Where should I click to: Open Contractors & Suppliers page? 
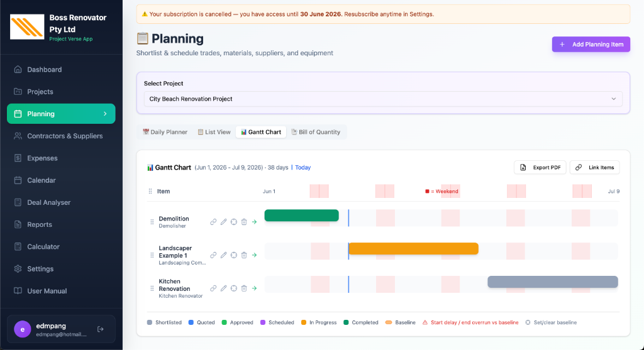point(61,136)
